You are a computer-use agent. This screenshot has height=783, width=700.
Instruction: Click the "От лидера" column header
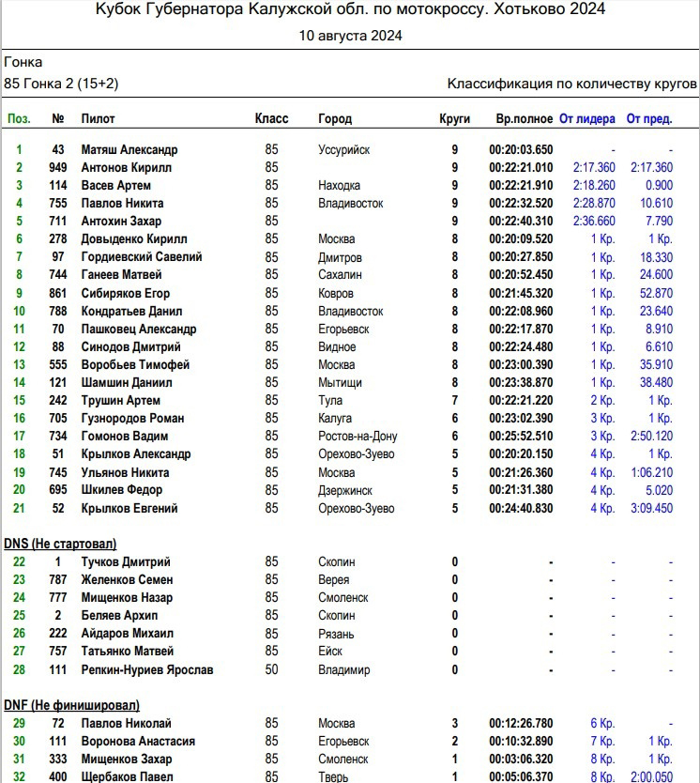click(x=586, y=119)
